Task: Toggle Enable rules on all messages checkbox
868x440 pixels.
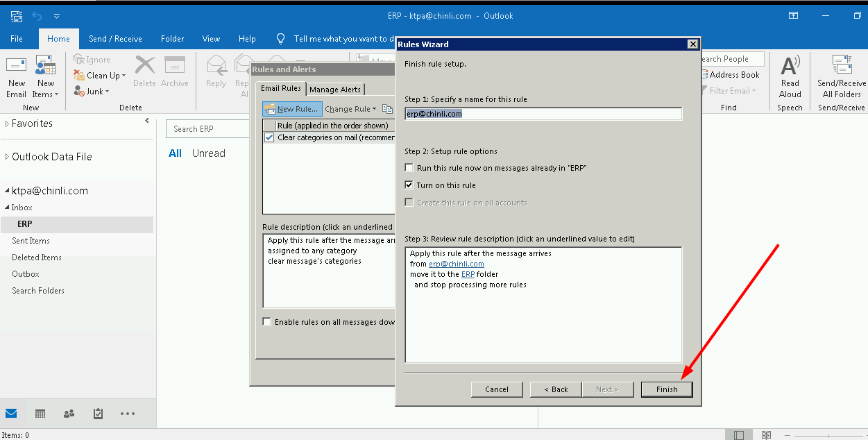Action: pos(267,322)
